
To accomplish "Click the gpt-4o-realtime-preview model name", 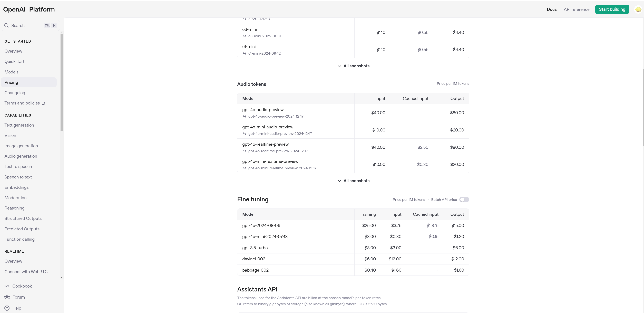I will (x=266, y=144).
